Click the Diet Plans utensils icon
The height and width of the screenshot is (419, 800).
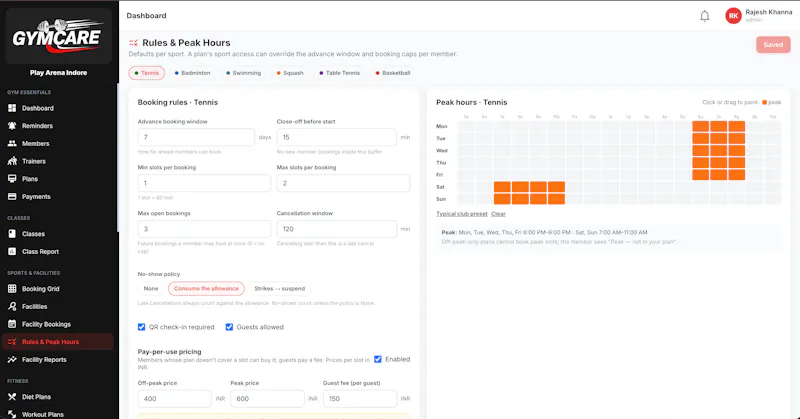click(12, 397)
